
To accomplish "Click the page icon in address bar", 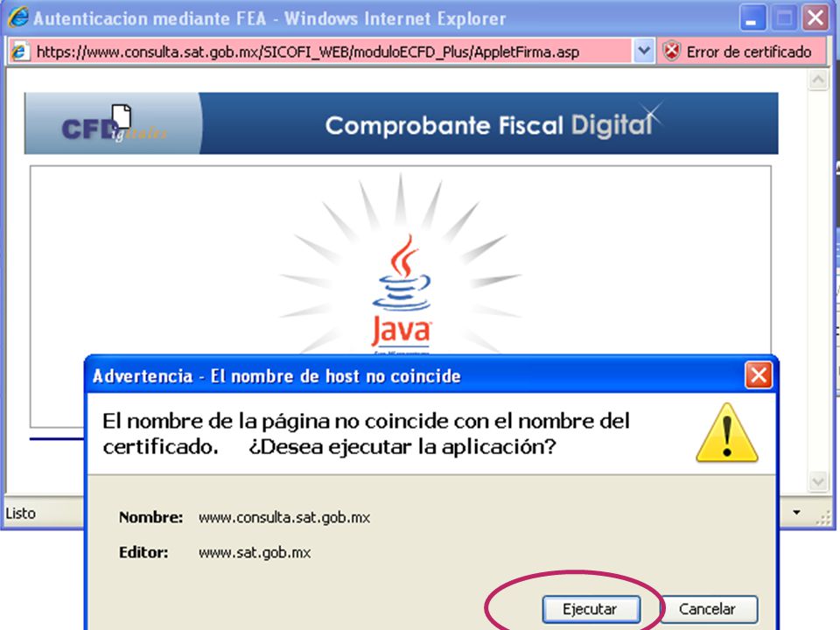I will 20,52.
